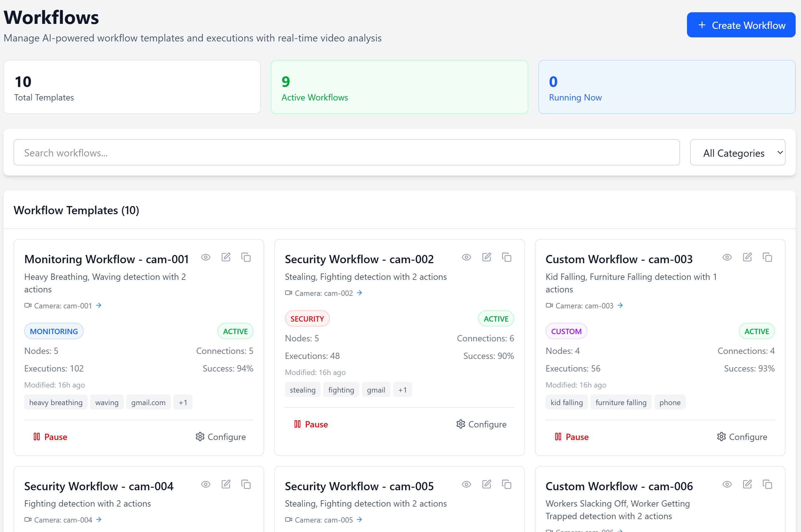Click the Search workflows input field
Image resolution: width=801 pixels, height=532 pixels.
pos(346,153)
